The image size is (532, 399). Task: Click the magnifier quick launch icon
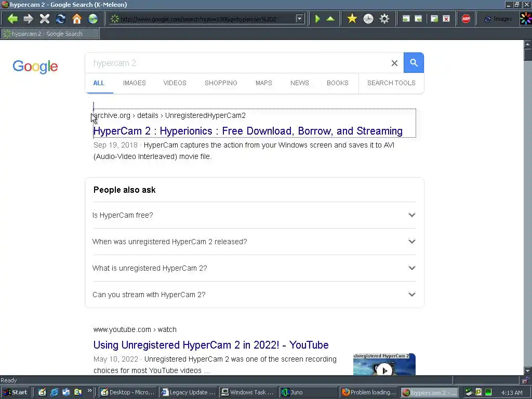click(78, 392)
